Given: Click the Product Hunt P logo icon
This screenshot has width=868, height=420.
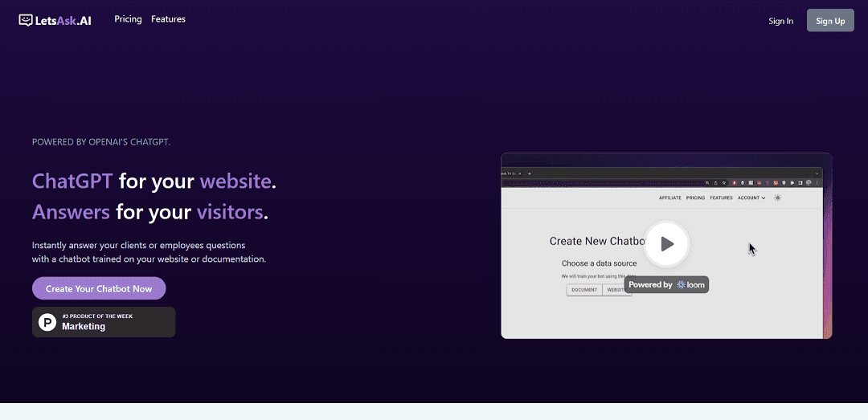Looking at the screenshot, I should 47,322.
